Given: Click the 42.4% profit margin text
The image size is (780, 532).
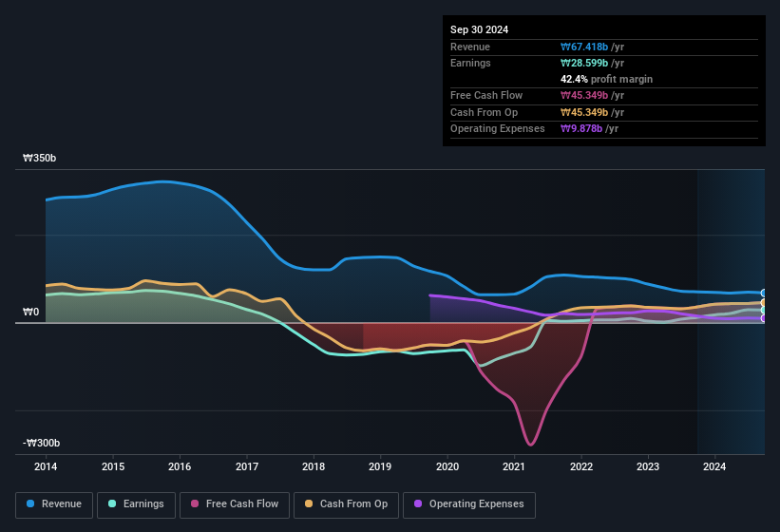Looking at the screenshot, I should click(606, 79).
